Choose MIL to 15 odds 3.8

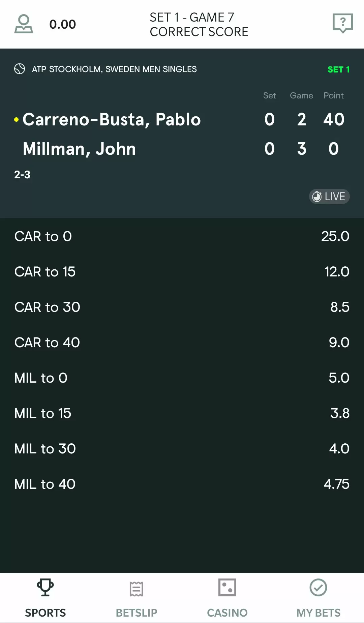(182, 413)
